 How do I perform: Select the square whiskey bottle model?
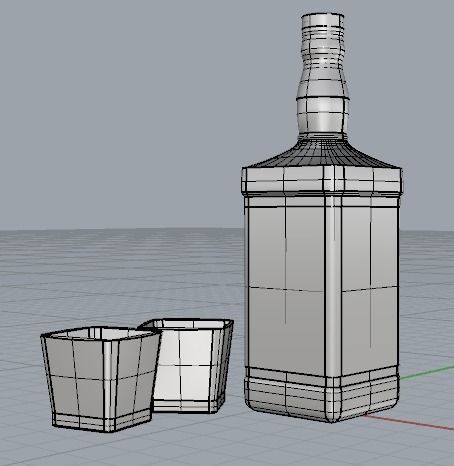[x=322, y=218]
